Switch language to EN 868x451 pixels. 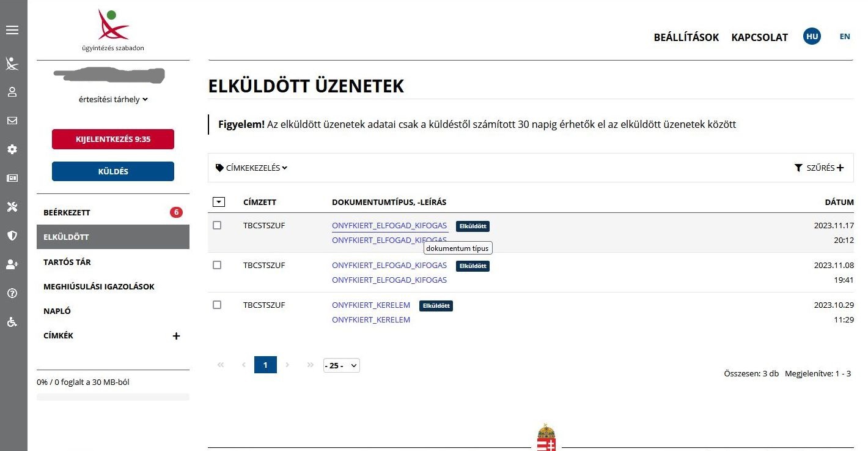[845, 37]
